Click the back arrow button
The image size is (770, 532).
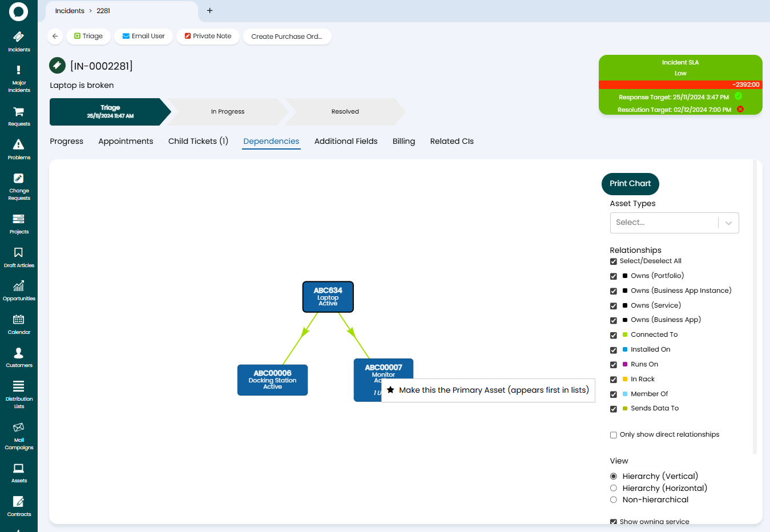coord(55,36)
